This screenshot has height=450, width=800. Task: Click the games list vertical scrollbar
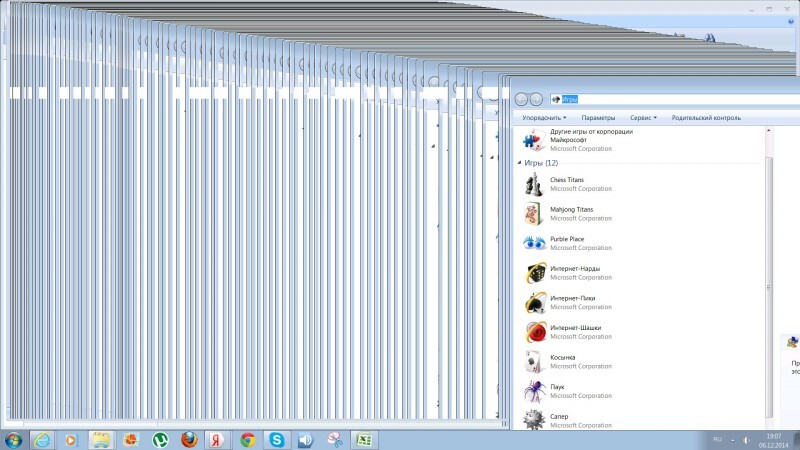pos(769,287)
